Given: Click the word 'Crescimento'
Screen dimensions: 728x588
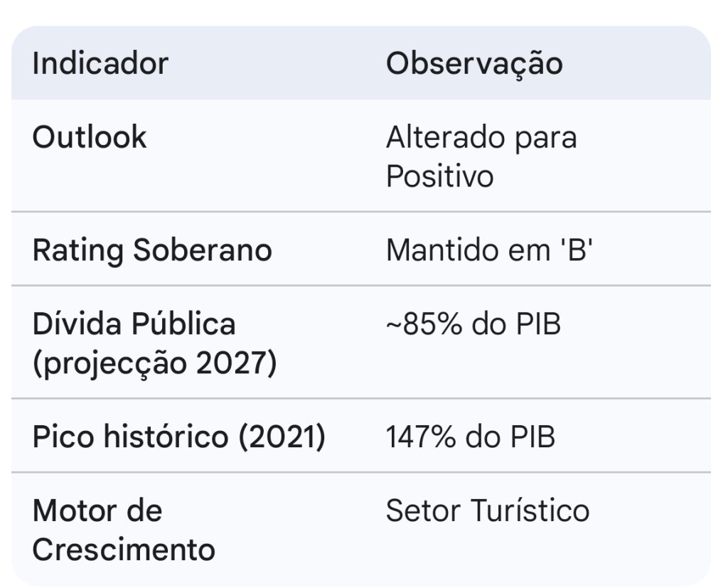Looking at the screenshot, I should tap(124, 550).
